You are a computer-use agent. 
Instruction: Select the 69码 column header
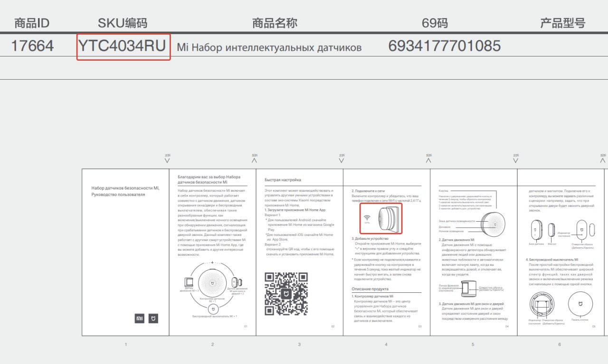coord(435,23)
